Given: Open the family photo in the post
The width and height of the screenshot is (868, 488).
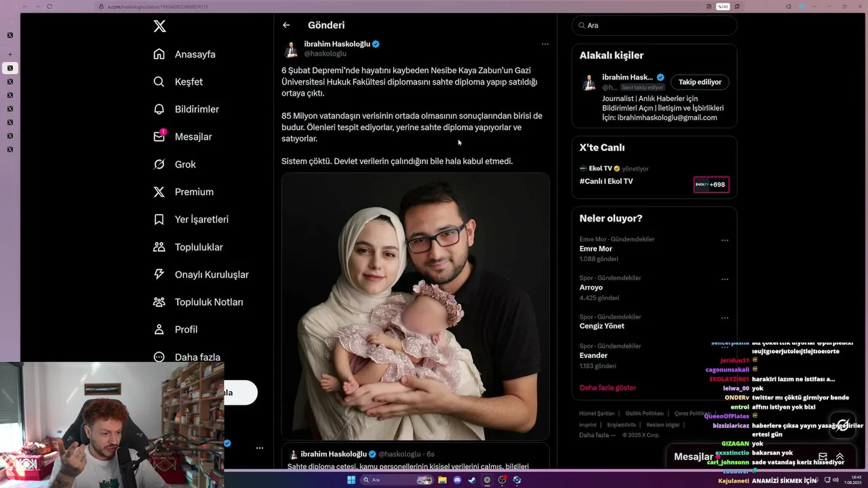Looking at the screenshot, I should coord(415,306).
